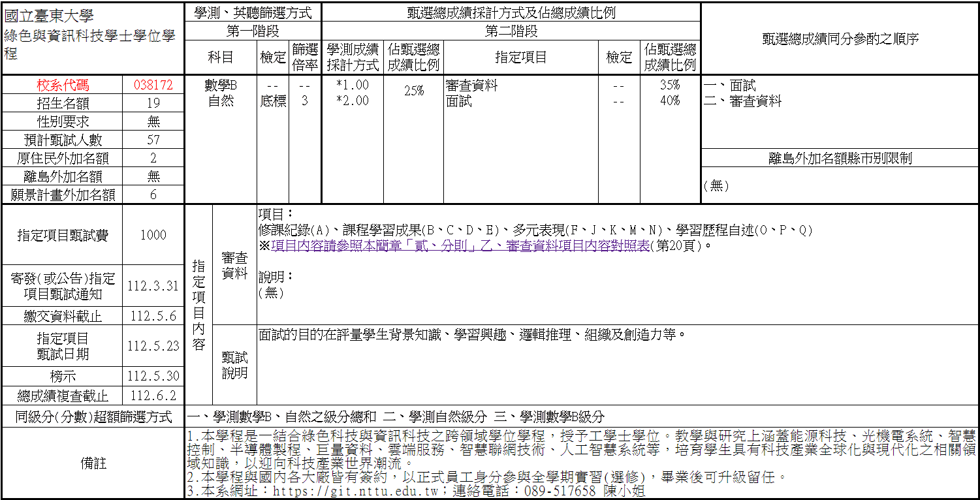Click the 項目： label

pyautogui.click(x=277, y=215)
